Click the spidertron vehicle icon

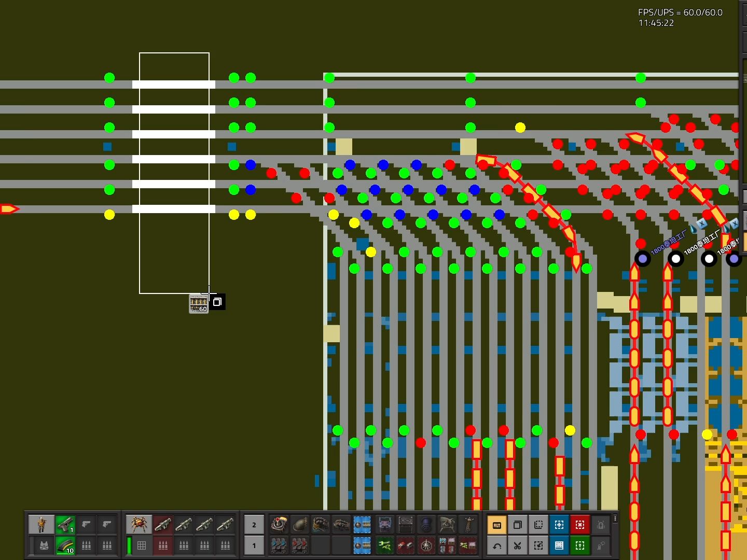[x=139, y=525]
